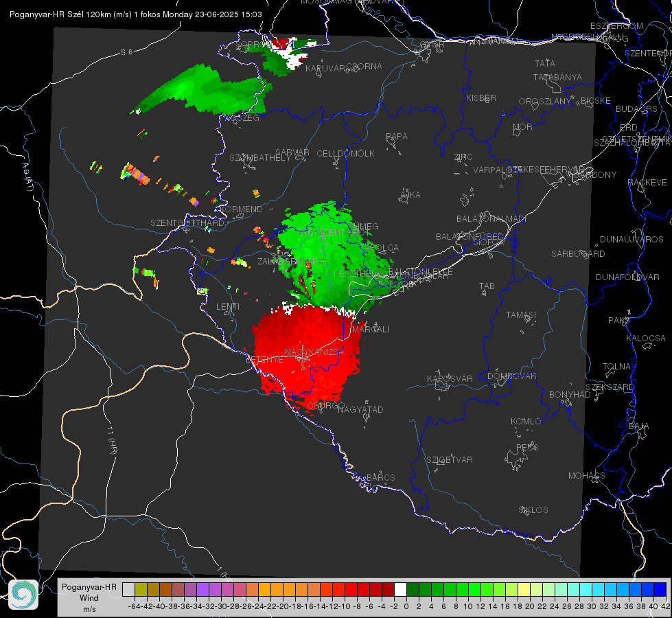Click the TAMASI town label
The height and width of the screenshot is (618, 672).
(521, 315)
